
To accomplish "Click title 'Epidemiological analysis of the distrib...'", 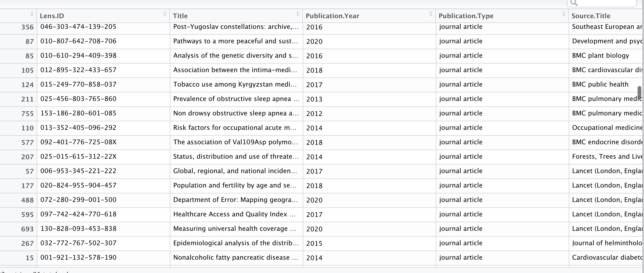I will pos(236,243).
